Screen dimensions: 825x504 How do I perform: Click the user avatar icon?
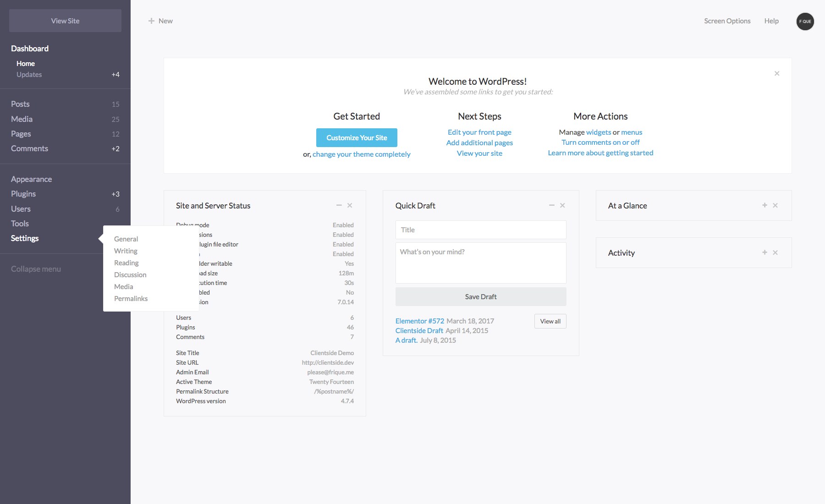(805, 21)
